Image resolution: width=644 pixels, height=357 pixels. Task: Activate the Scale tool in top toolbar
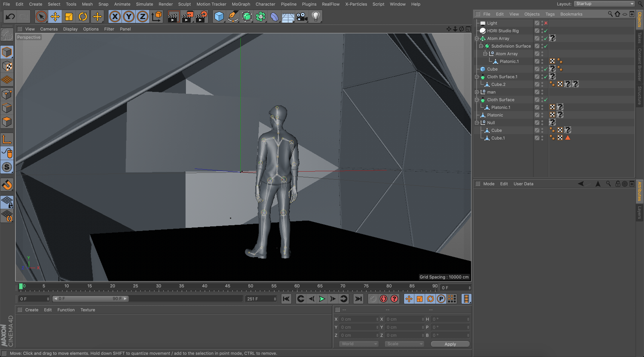point(69,17)
